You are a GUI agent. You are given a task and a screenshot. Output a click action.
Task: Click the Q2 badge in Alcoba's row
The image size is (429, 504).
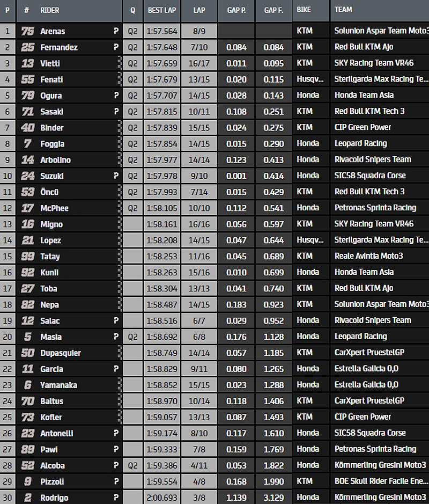[132, 465]
